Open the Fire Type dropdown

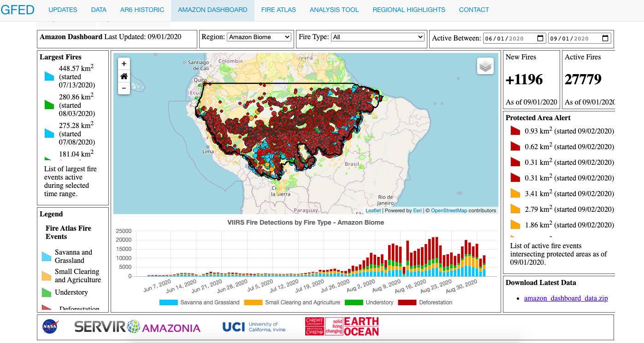pyautogui.click(x=378, y=37)
